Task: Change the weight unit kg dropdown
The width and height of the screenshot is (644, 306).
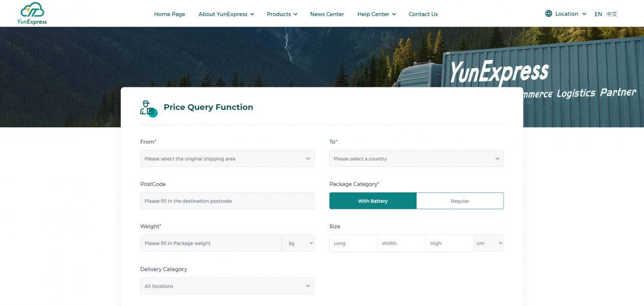Action: 298,243
